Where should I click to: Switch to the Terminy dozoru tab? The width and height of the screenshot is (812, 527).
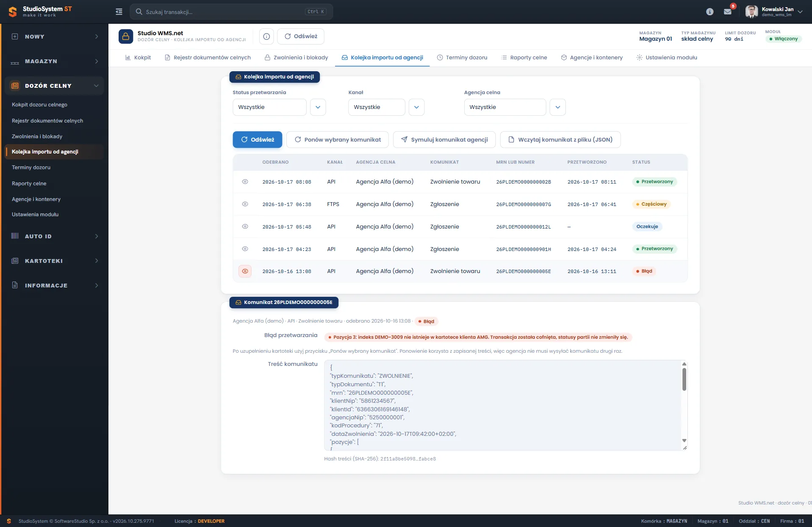(x=462, y=58)
